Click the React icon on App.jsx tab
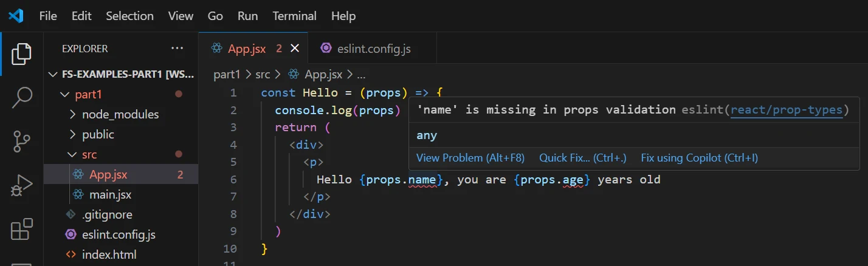 (216, 49)
